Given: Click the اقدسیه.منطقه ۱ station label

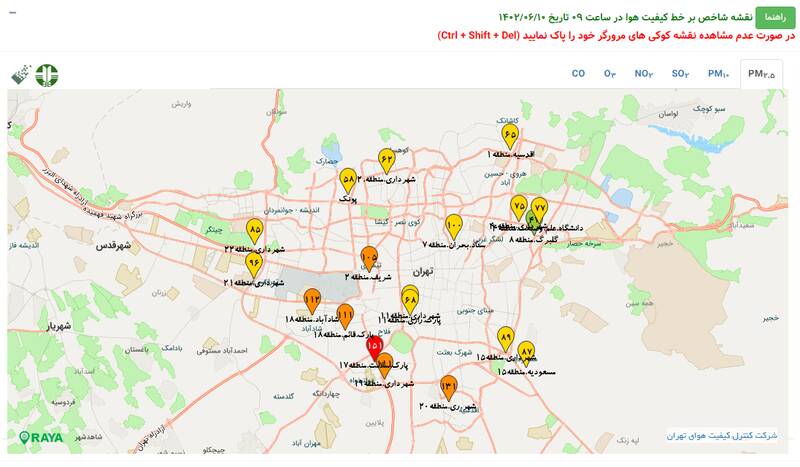Looking at the screenshot, I should 510,154.
